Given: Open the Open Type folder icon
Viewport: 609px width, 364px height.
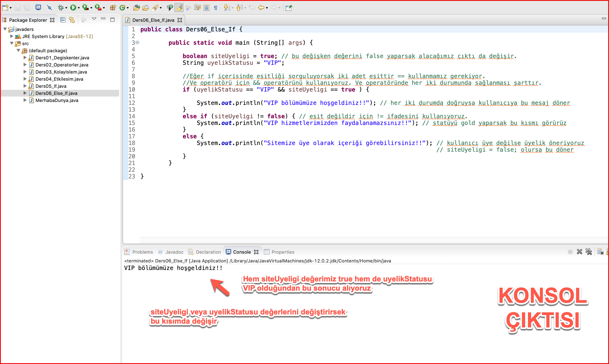Looking at the screenshot, I should point(136,8).
